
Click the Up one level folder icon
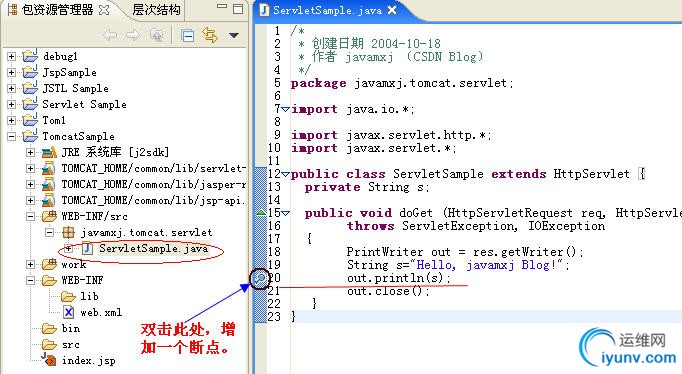[x=157, y=35]
